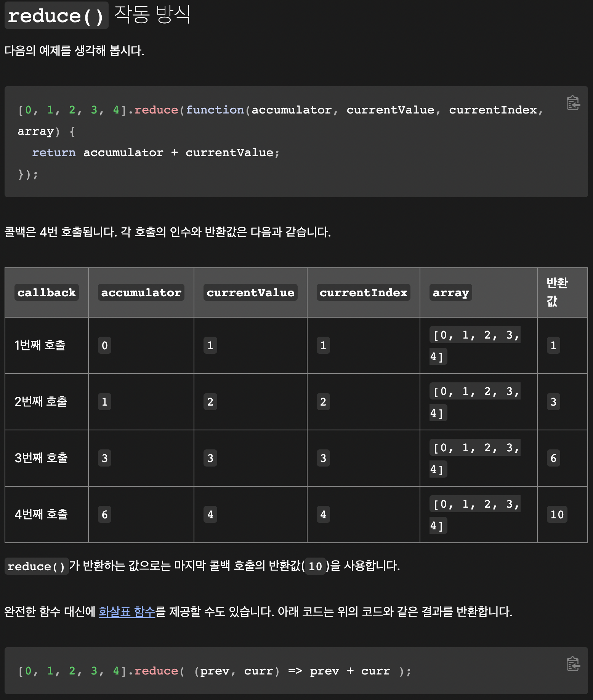
Task: Click return value 3 in 2번째 호출 row
Action: [553, 402]
